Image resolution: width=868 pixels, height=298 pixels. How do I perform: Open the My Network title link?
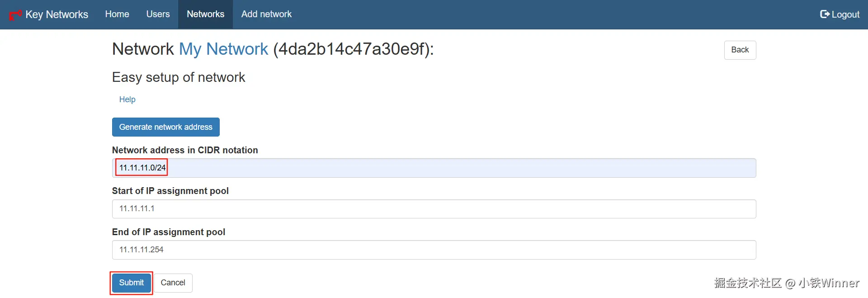pyautogui.click(x=223, y=49)
